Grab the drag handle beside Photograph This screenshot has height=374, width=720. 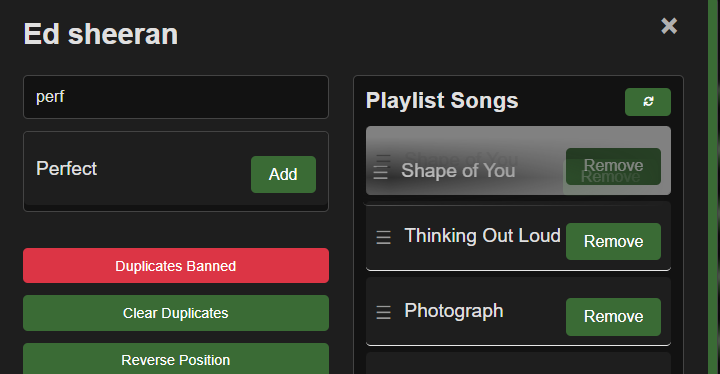click(x=383, y=312)
